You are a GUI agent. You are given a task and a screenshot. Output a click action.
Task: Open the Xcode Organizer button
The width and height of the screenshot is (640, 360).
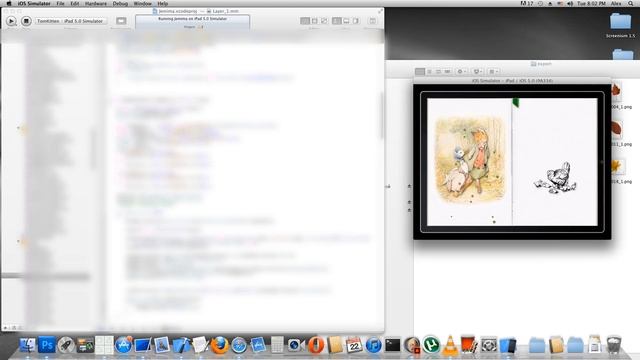[x=372, y=21]
